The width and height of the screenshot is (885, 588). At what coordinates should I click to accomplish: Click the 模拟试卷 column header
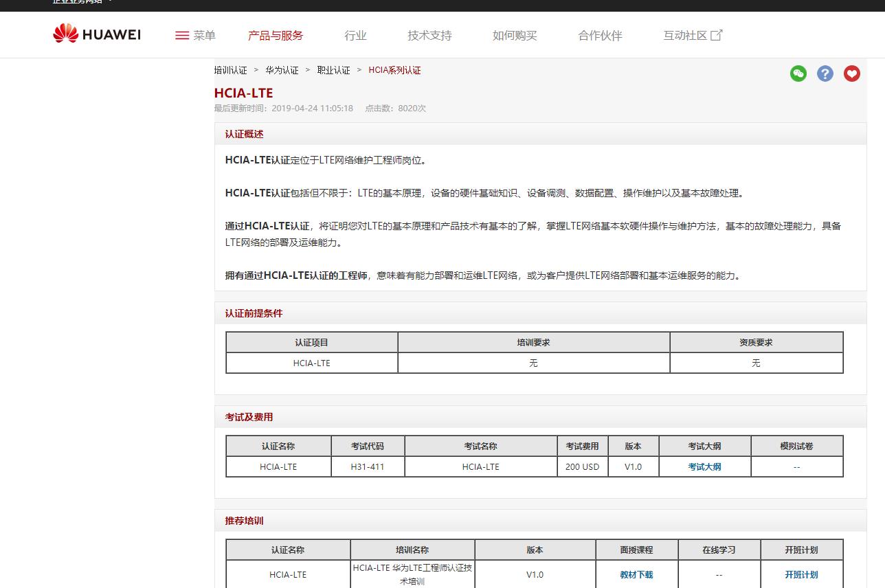click(796, 446)
